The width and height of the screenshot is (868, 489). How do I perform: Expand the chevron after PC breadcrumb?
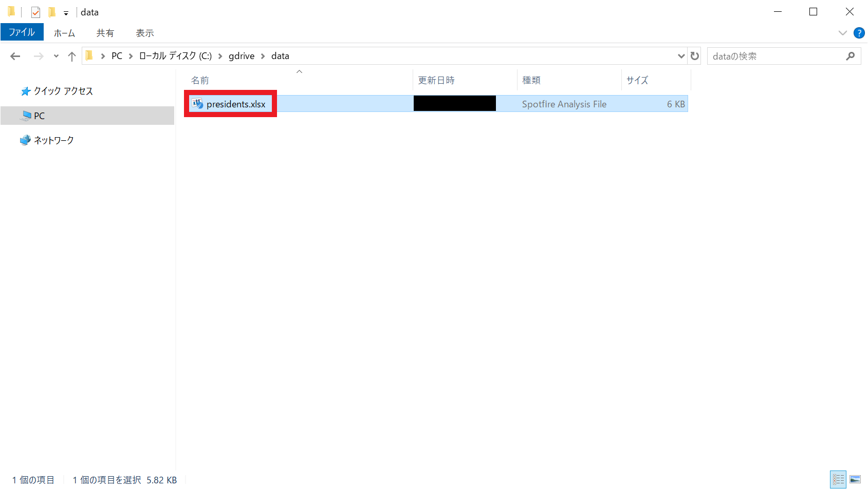pos(131,56)
